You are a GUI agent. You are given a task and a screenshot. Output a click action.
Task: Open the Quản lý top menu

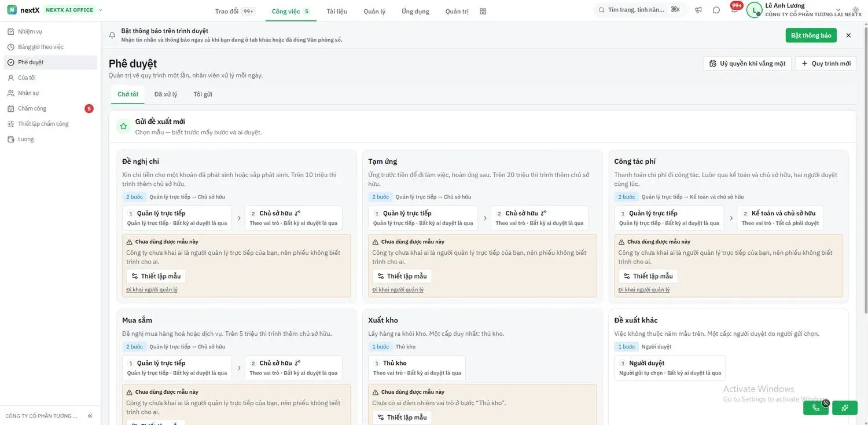point(374,11)
